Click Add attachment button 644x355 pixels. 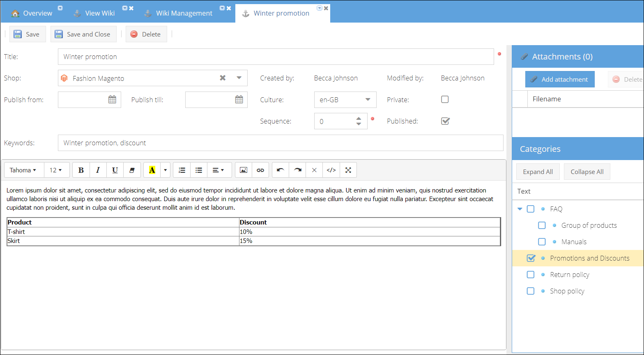(x=560, y=79)
